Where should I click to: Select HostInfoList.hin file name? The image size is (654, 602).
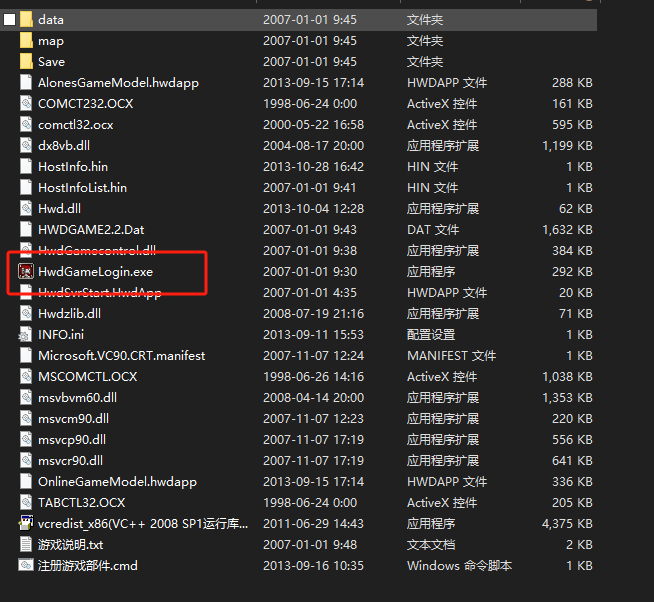83,187
